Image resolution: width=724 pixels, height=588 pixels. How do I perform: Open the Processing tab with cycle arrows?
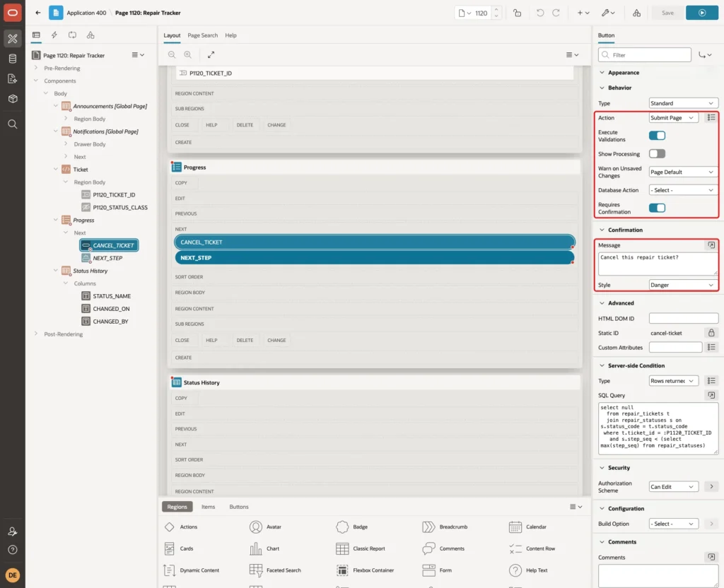[73, 35]
